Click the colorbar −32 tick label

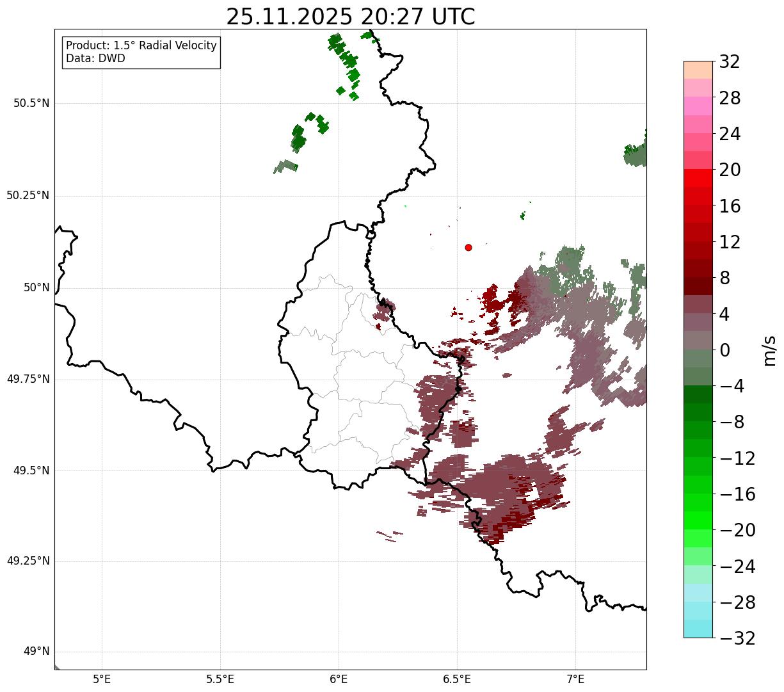click(737, 638)
